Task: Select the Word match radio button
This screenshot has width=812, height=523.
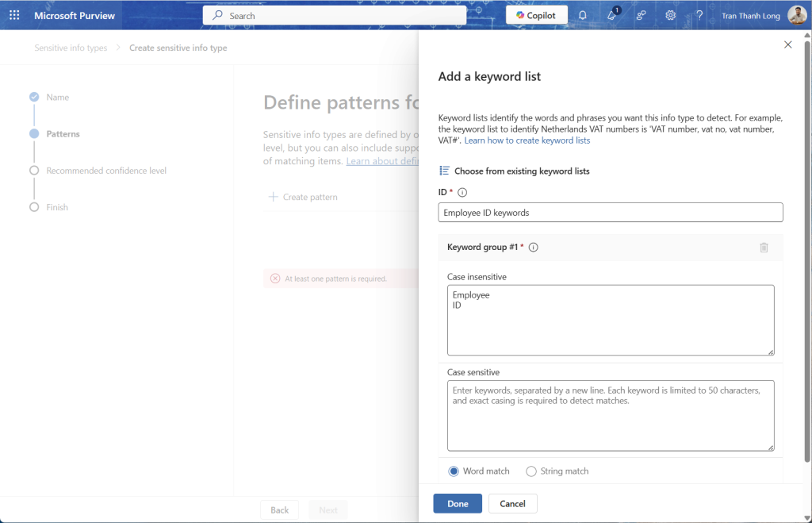Action: click(454, 471)
